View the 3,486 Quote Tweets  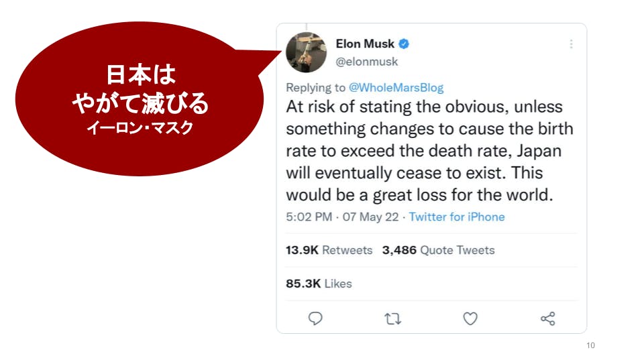(x=438, y=250)
